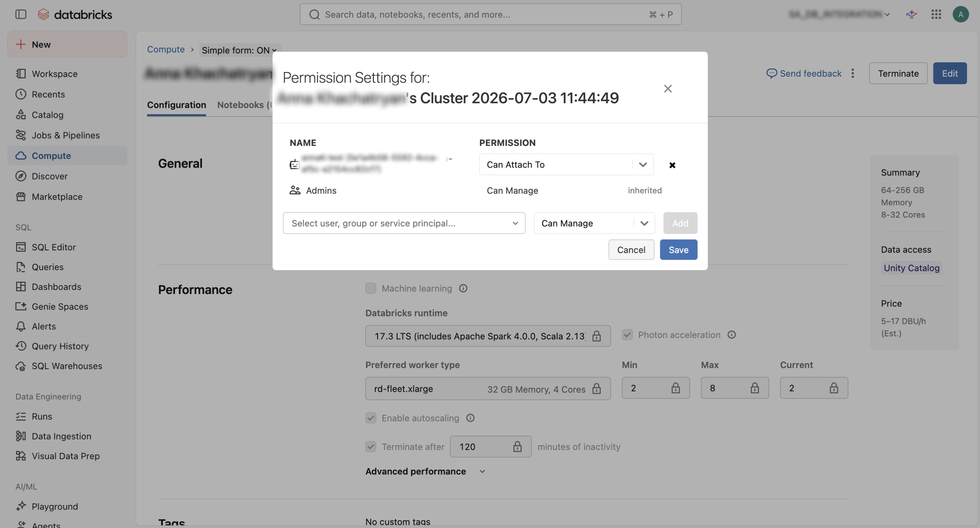Viewport: 980px width, 528px height.
Task: Click the lock icon in Current workers field
Action: (834, 388)
